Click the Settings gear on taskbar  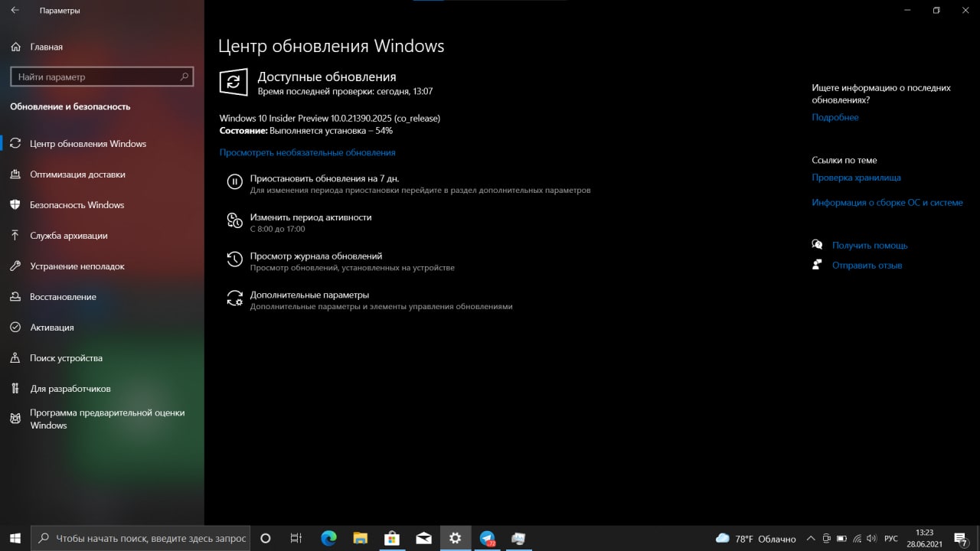pos(456,538)
